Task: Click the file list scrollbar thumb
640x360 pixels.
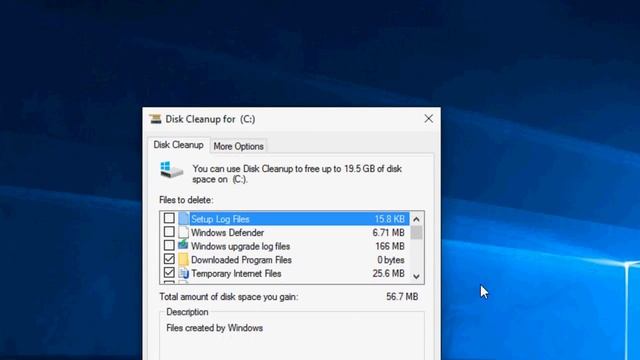Action: pos(416,233)
